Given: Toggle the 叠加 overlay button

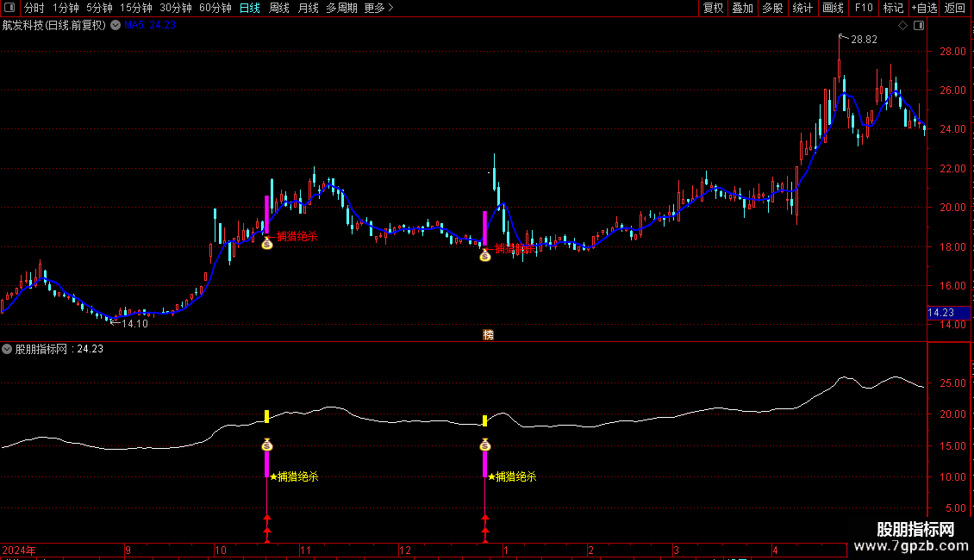Looking at the screenshot, I should click(742, 9).
